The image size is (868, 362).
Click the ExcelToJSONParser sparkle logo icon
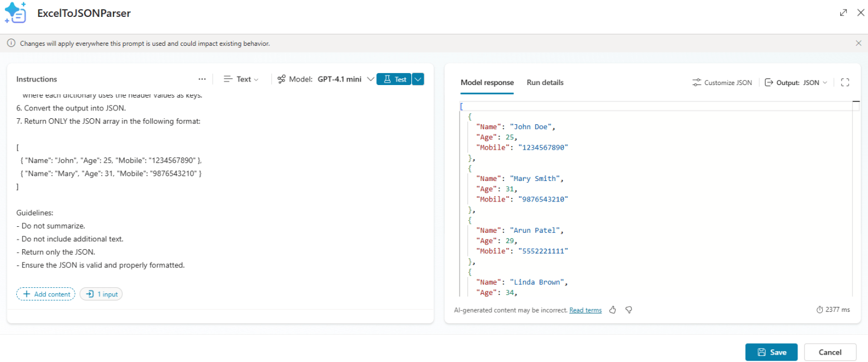(16, 13)
